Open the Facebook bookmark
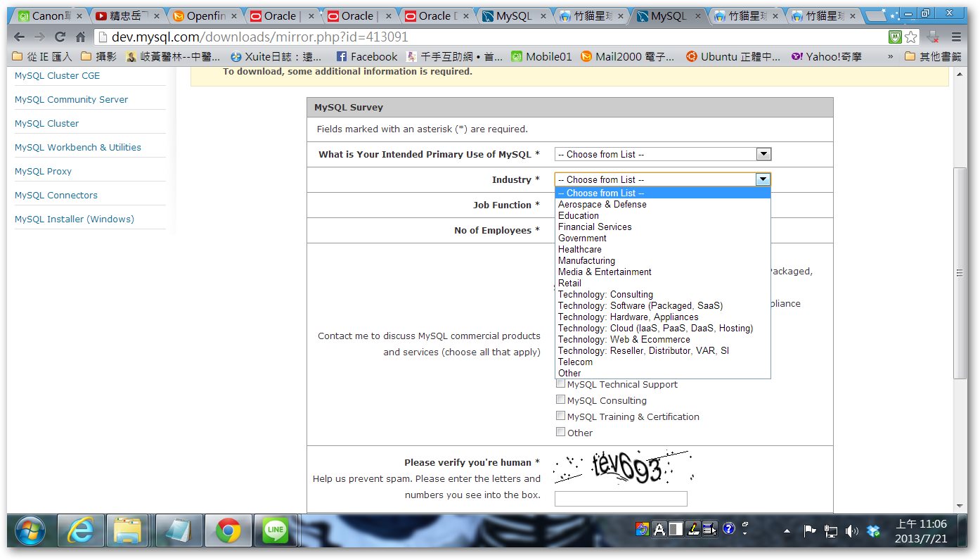This screenshot has width=980, height=560. 366,57
